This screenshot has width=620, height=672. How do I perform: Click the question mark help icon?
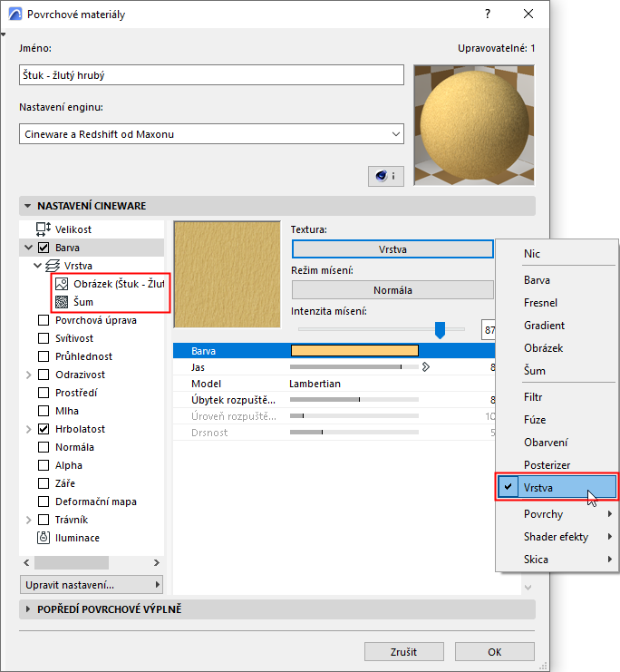(x=488, y=14)
